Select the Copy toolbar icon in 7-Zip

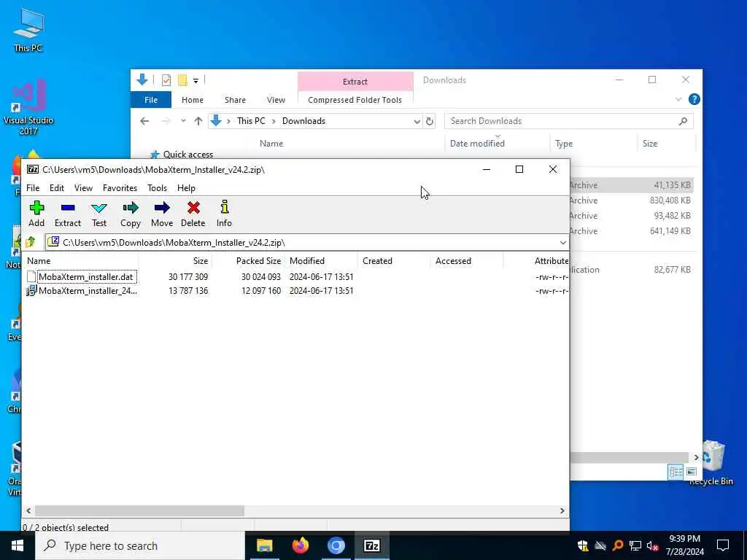[130, 214]
